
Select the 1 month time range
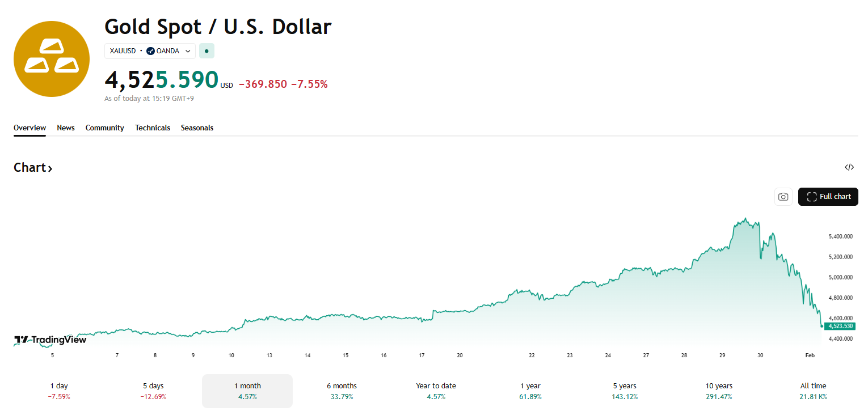pos(247,391)
